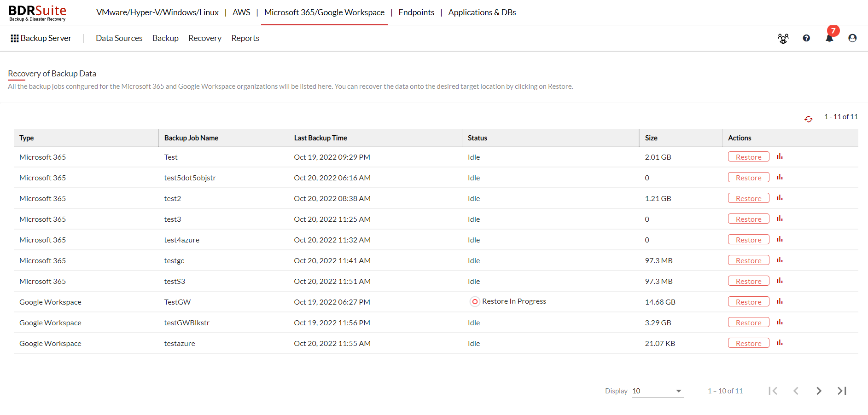Restore the testazure backup job
Image resolution: width=868 pixels, height=415 pixels.
(748, 343)
